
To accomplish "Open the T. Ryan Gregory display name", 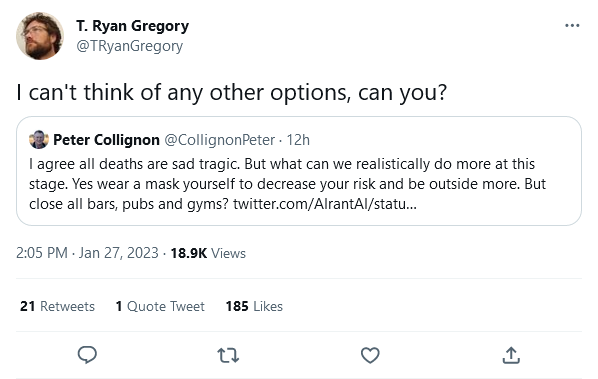I will tap(132, 26).
